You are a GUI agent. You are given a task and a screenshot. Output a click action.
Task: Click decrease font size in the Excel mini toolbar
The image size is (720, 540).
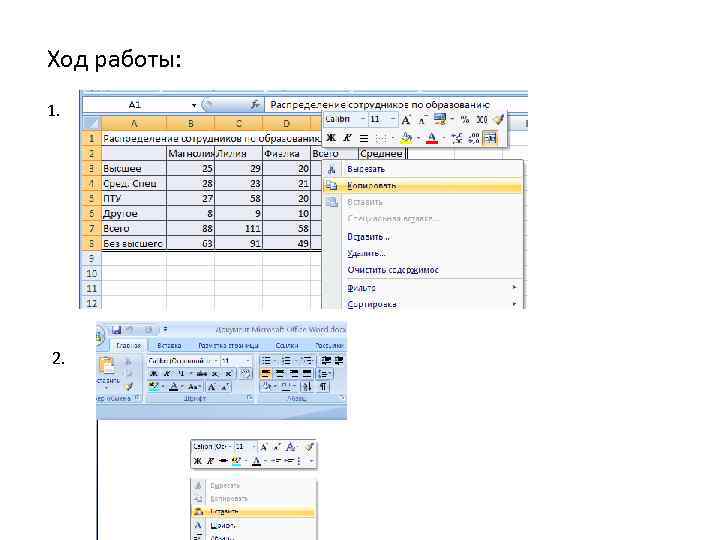pos(422,120)
